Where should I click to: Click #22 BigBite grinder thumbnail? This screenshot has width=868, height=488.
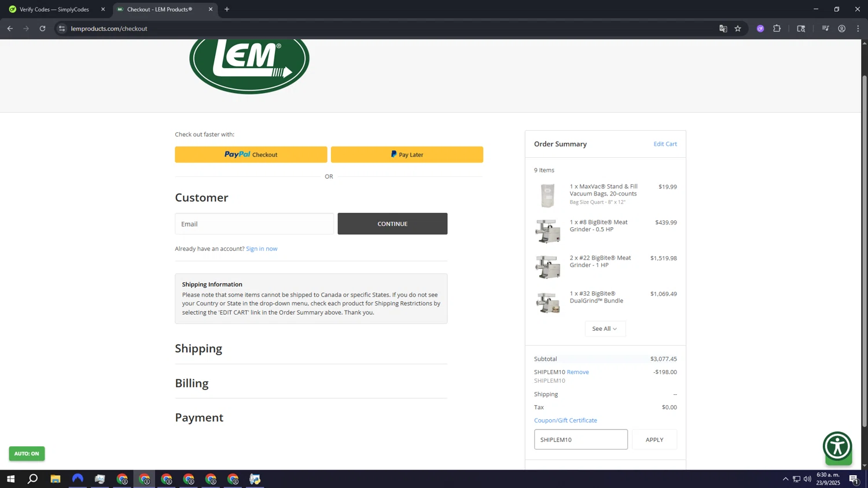547,267
